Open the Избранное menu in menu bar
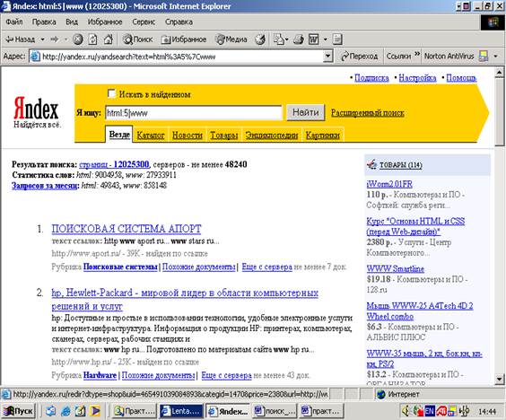The height and width of the screenshot is (420, 506). [x=105, y=22]
